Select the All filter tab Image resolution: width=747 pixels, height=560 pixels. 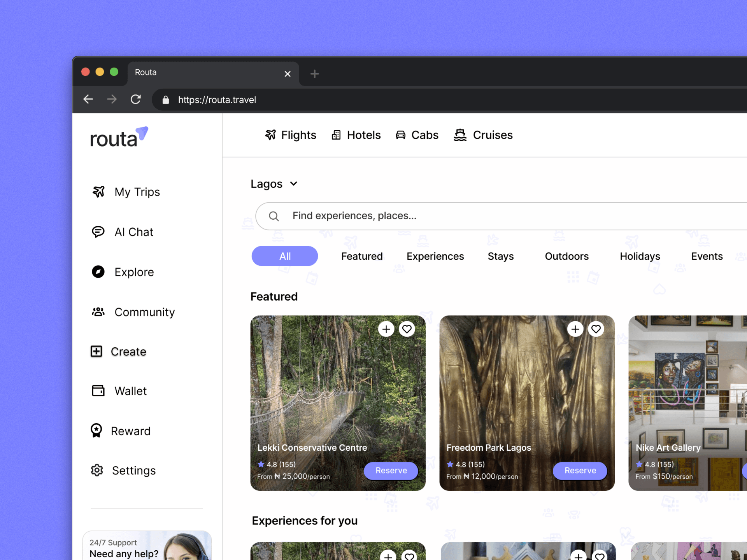[x=285, y=256]
